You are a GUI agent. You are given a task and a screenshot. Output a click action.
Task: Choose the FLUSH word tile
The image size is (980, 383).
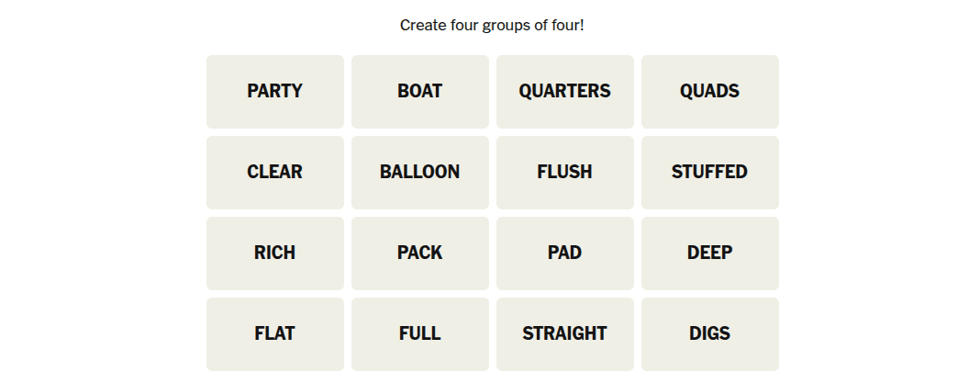[564, 173]
